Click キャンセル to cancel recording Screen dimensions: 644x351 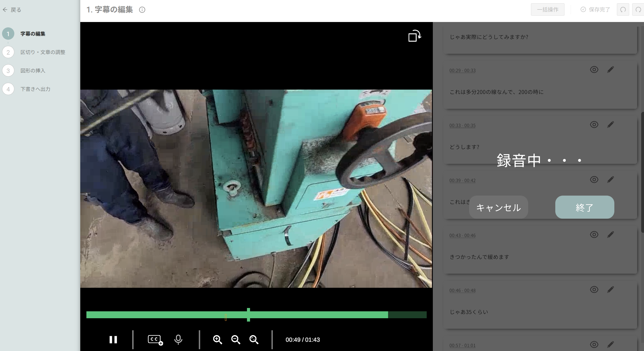click(498, 207)
